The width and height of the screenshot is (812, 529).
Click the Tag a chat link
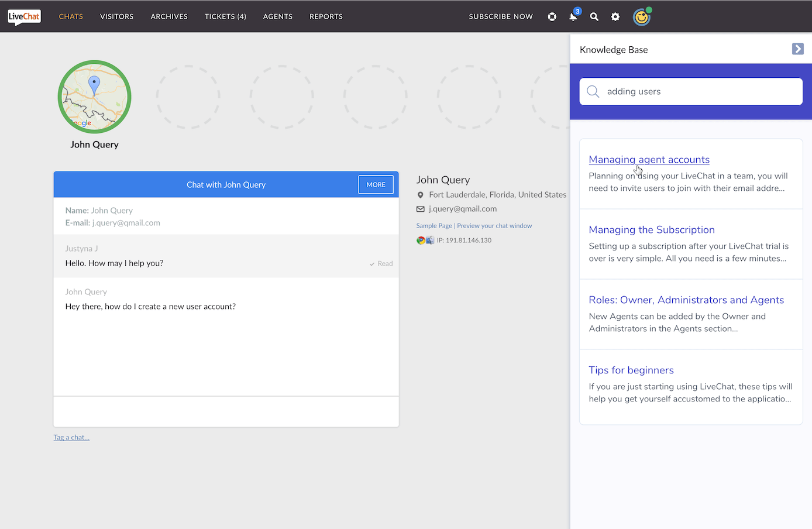[x=71, y=437]
